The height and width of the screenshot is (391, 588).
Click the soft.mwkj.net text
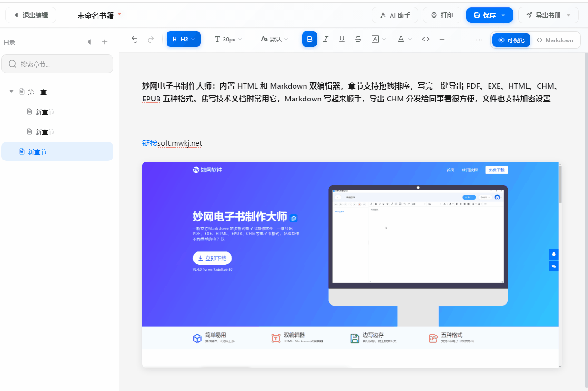[180, 143]
